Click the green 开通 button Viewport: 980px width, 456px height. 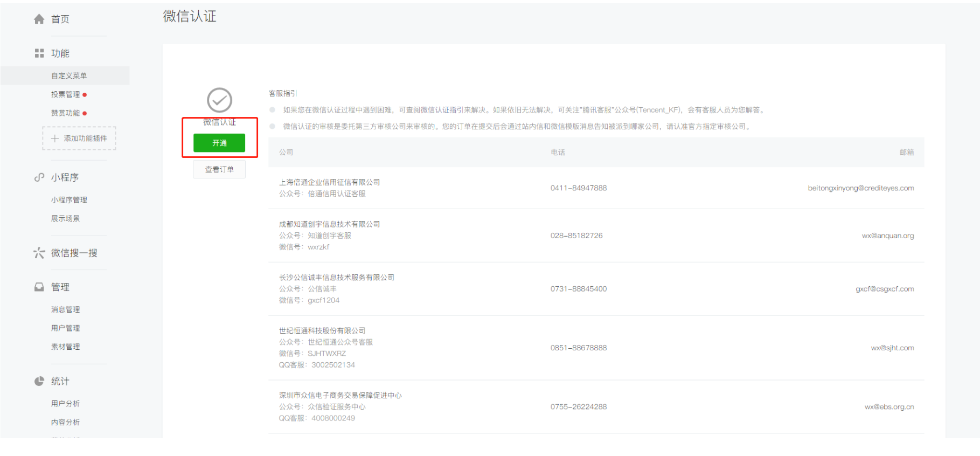click(219, 143)
